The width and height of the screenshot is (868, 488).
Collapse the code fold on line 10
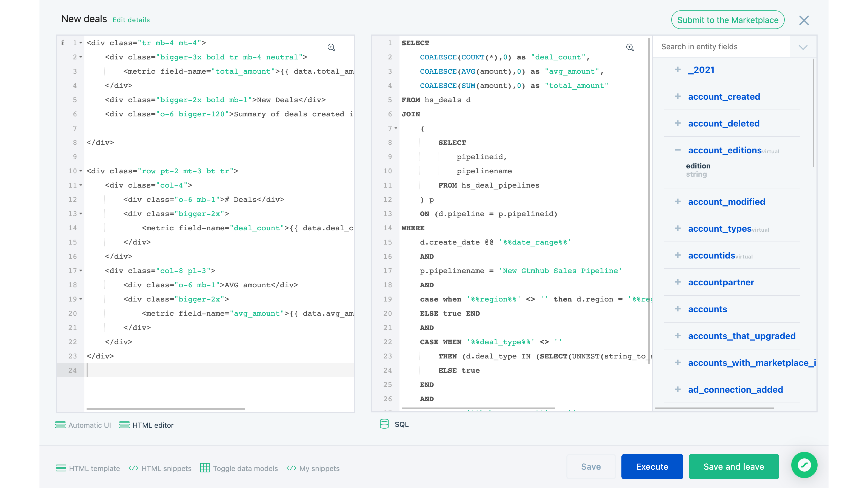tap(80, 171)
